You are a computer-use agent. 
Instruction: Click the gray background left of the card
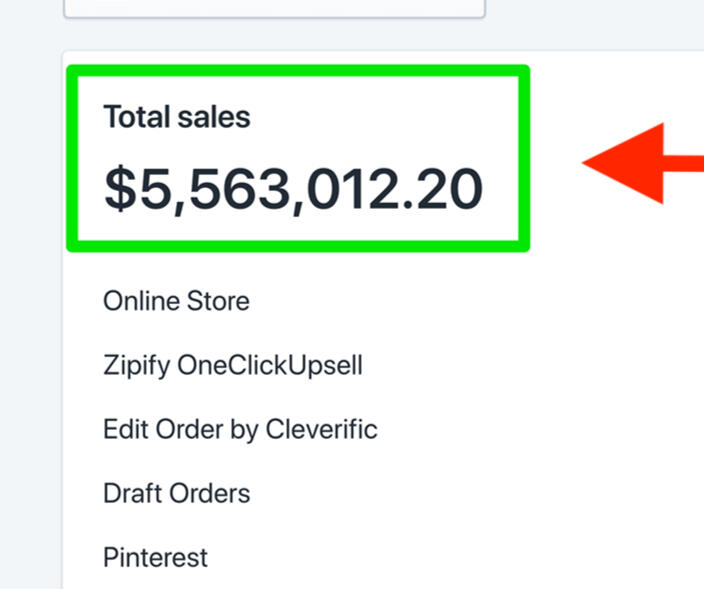coord(30,300)
